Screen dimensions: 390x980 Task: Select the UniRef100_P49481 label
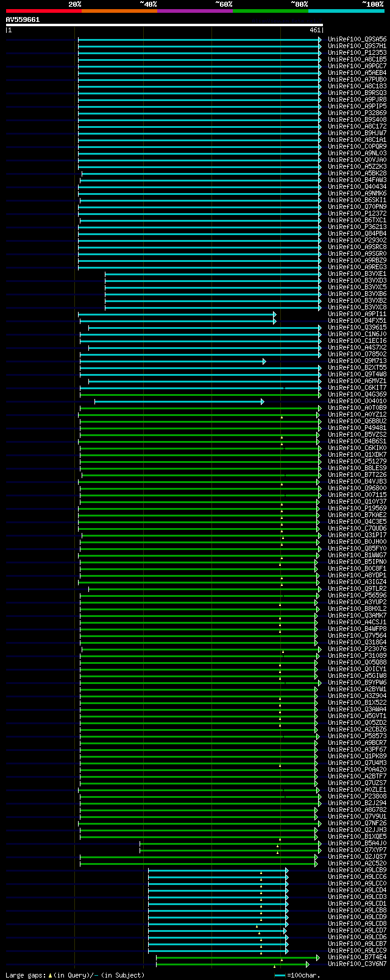(357, 428)
